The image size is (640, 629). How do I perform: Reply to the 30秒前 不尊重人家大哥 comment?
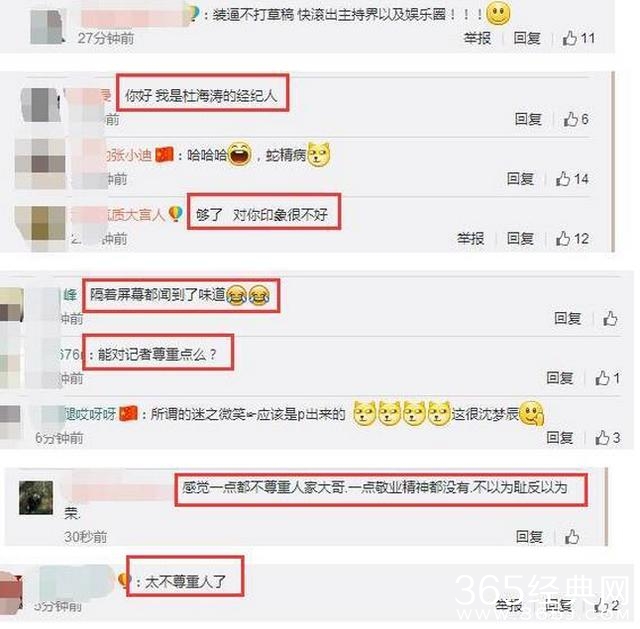529,536
